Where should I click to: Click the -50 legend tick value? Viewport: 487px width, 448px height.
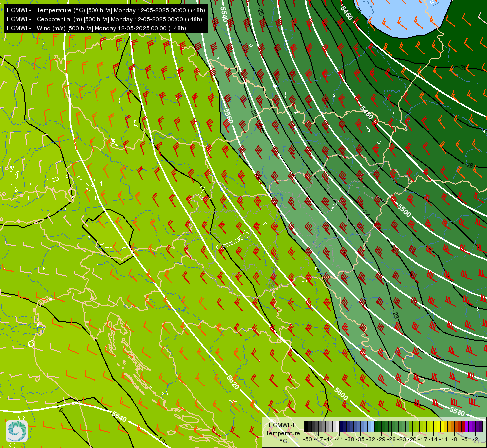click(x=308, y=439)
